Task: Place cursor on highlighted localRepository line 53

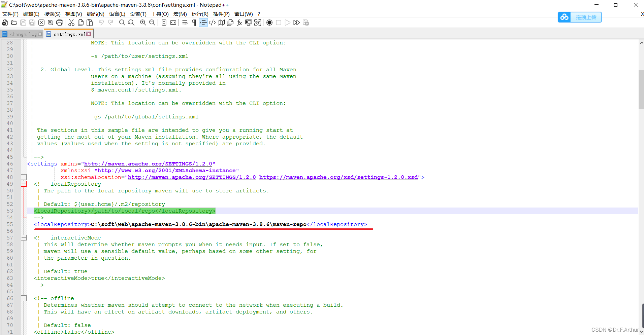Action: (x=124, y=211)
